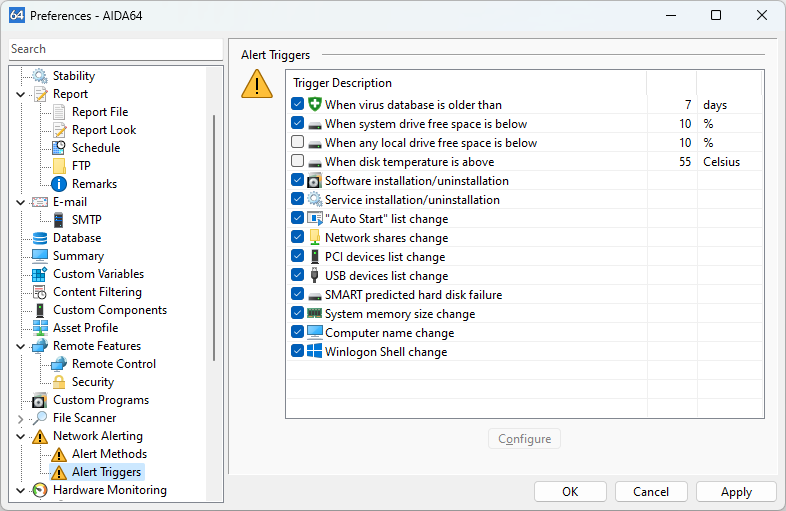The height and width of the screenshot is (511, 786).
Task: Collapse the Network Alerting node
Action: click(21, 436)
